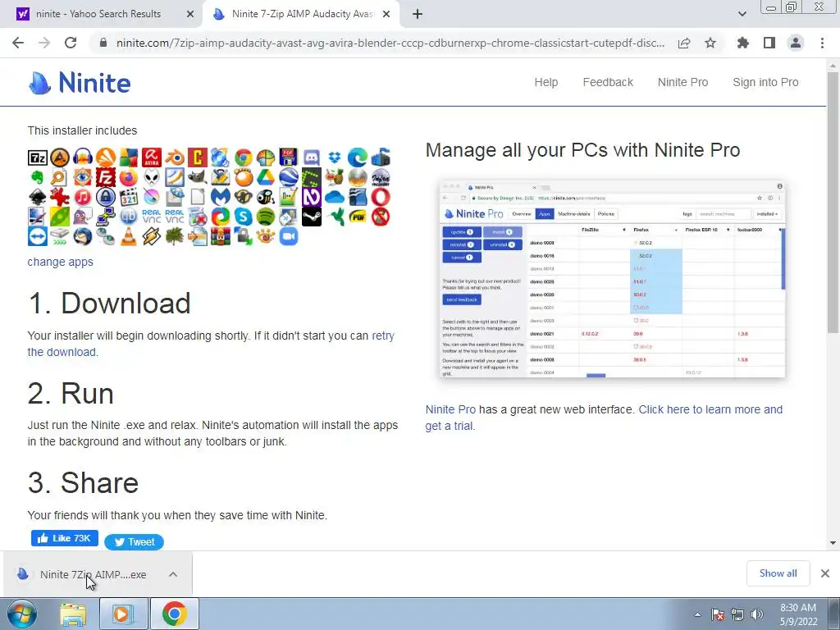Click the Skype app icon
840x630 pixels.
[x=243, y=217]
